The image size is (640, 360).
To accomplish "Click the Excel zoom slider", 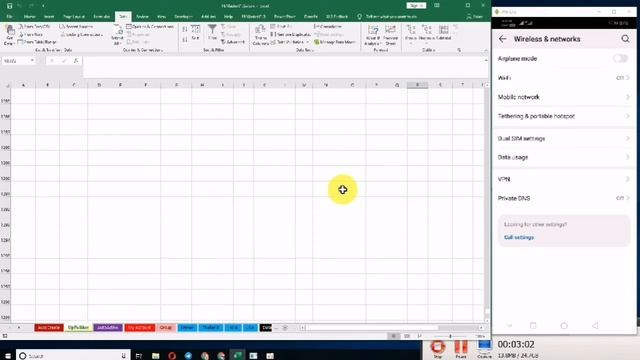I will (x=451, y=336).
